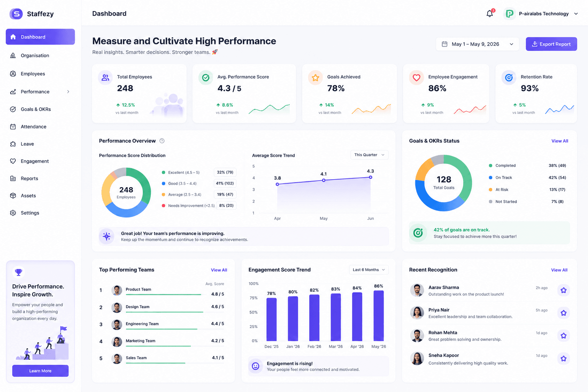Click the Employee Engagement heart icon
Screen dimensions: 588x392
pos(416,78)
